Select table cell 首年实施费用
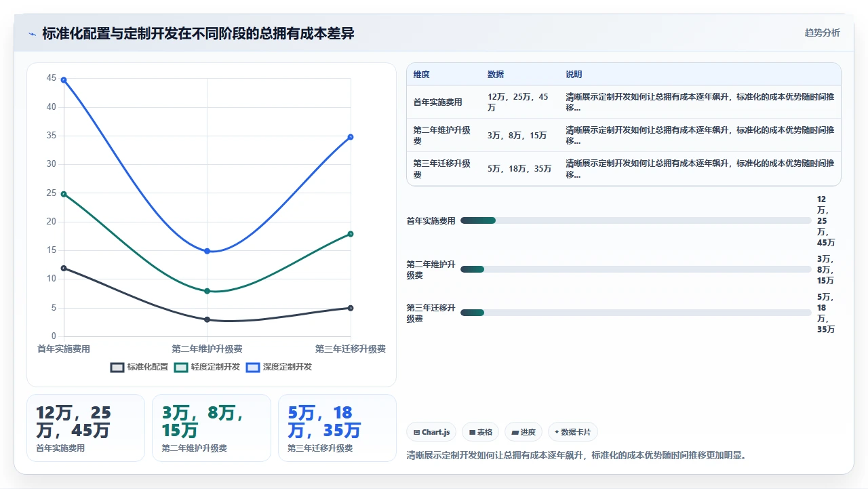Image resolution: width=868 pixels, height=489 pixels. (x=443, y=102)
